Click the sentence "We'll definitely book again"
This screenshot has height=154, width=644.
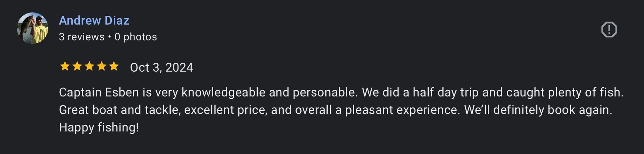point(538,110)
